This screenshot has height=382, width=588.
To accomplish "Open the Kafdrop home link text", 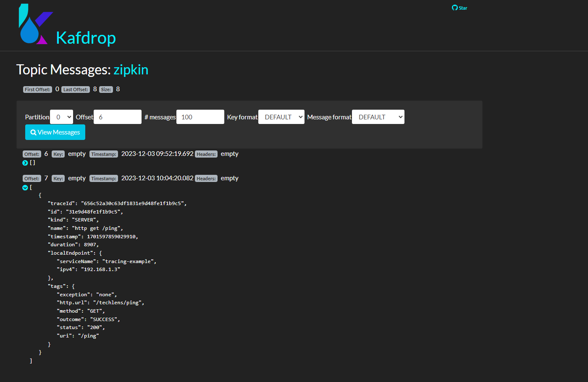I will pyautogui.click(x=86, y=38).
